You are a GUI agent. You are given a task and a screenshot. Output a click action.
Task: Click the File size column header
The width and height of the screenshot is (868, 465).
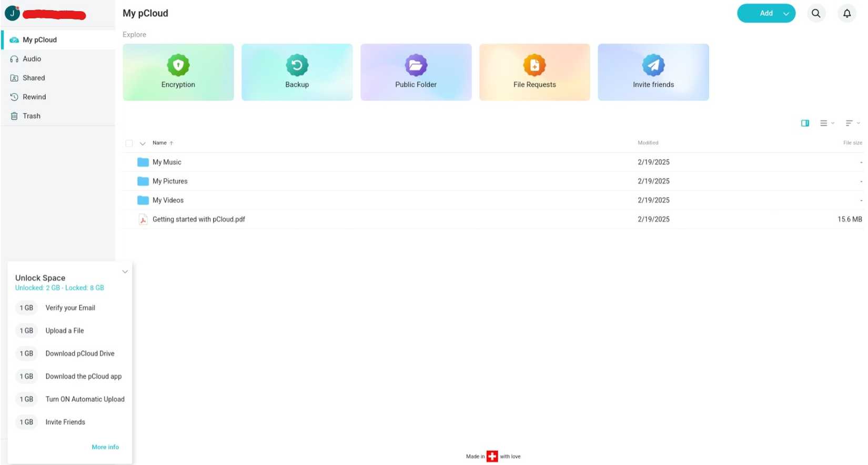(x=853, y=143)
